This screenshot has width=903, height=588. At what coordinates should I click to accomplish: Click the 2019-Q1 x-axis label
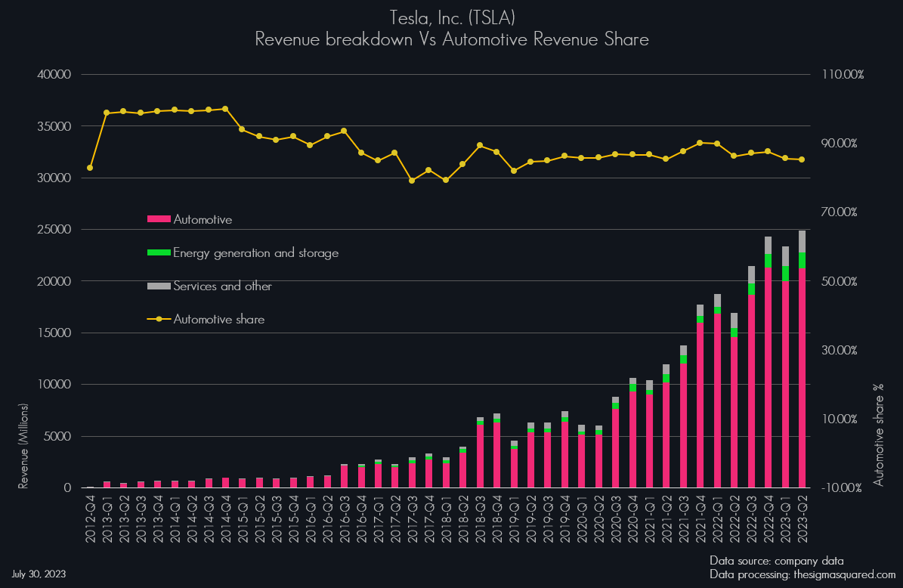(x=515, y=518)
